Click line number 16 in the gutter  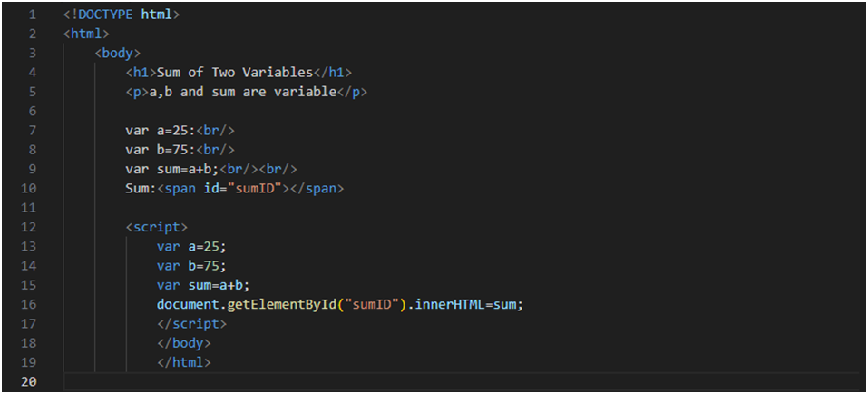coord(28,304)
